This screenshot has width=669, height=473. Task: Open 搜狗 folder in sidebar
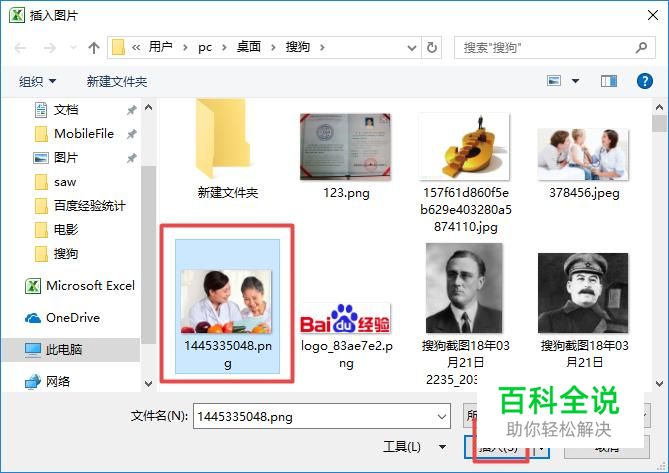(66, 254)
